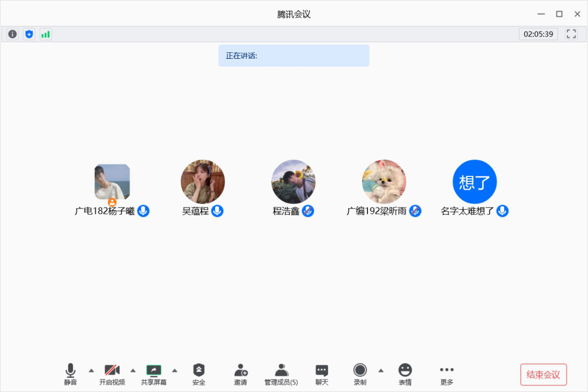Select participant 吴蕴程's avatar

pyautogui.click(x=203, y=182)
